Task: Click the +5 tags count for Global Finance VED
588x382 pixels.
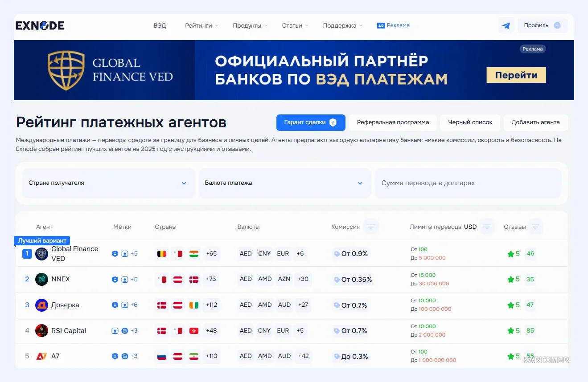Action: click(134, 254)
